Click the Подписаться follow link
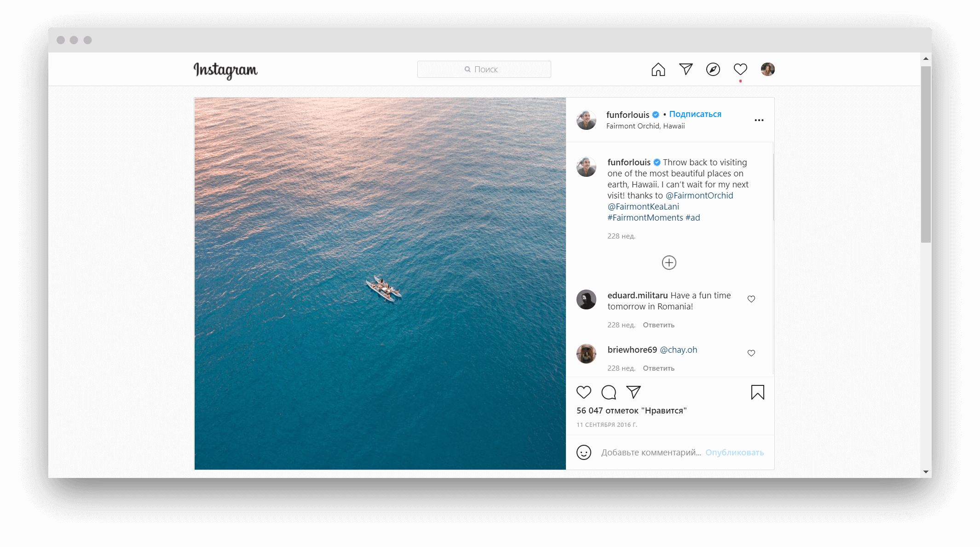This screenshot has height=547, width=980. pyautogui.click(x=695, y=114)
